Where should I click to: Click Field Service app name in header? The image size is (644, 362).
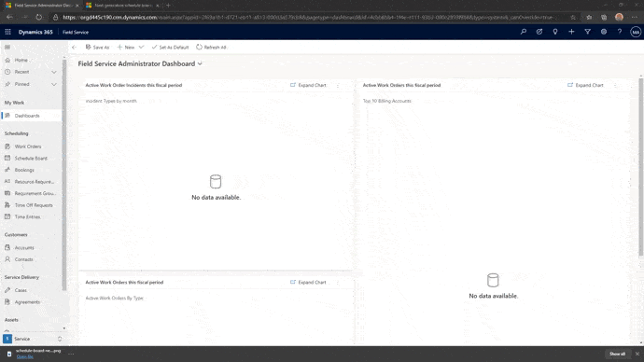tap(76, 32)
